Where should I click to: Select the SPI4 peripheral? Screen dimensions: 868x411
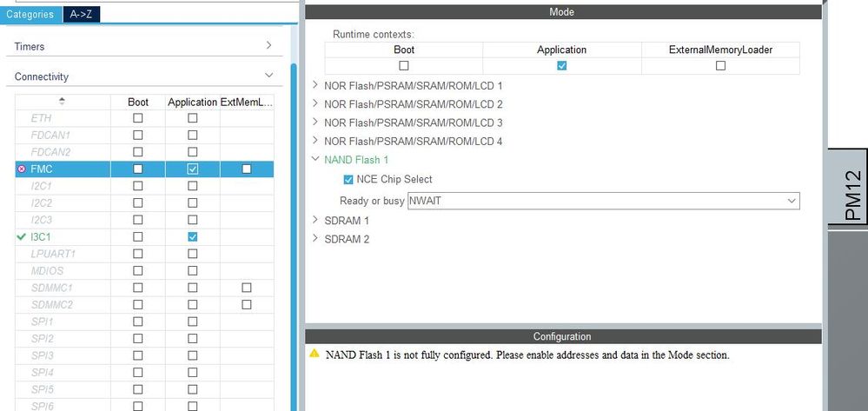[x=42, y=372]
